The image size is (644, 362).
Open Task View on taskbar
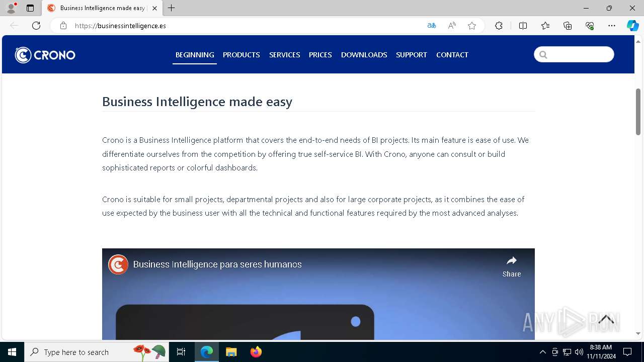182,352
